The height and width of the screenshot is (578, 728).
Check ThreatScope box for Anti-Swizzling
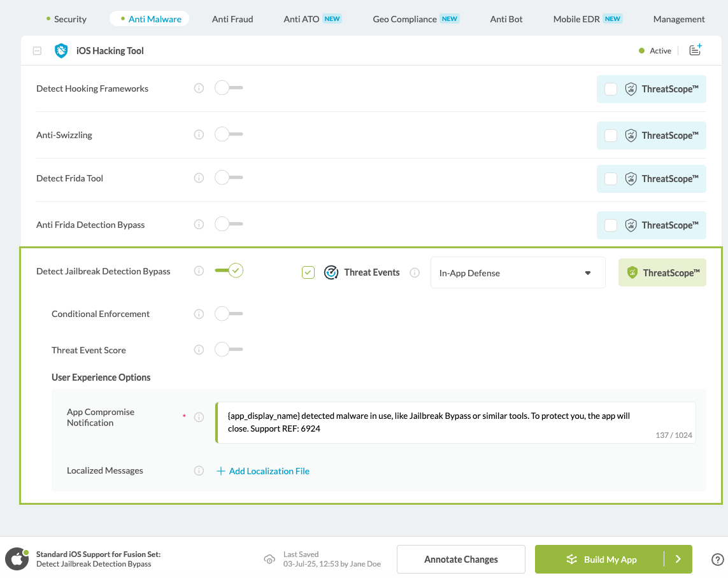click(610, 136)
